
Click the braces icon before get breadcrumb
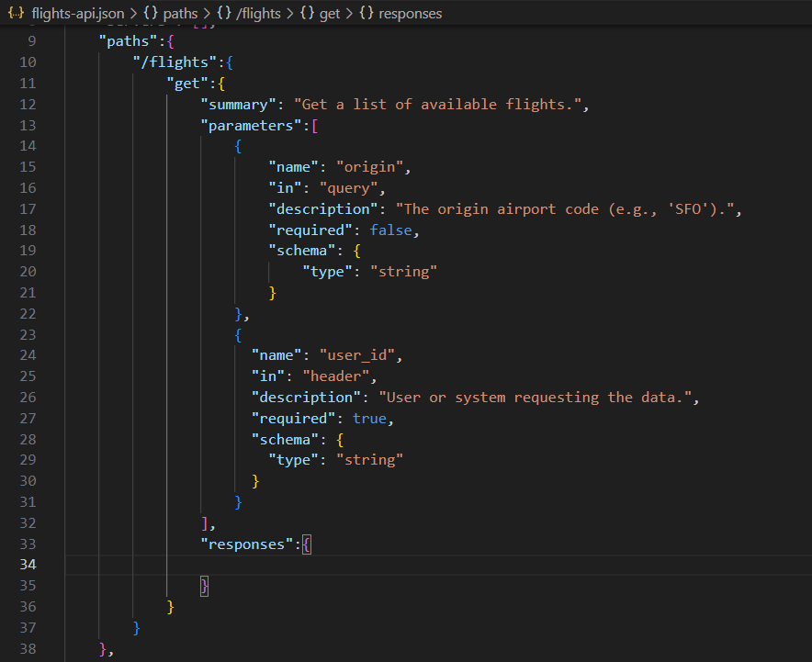pos(306,14)
